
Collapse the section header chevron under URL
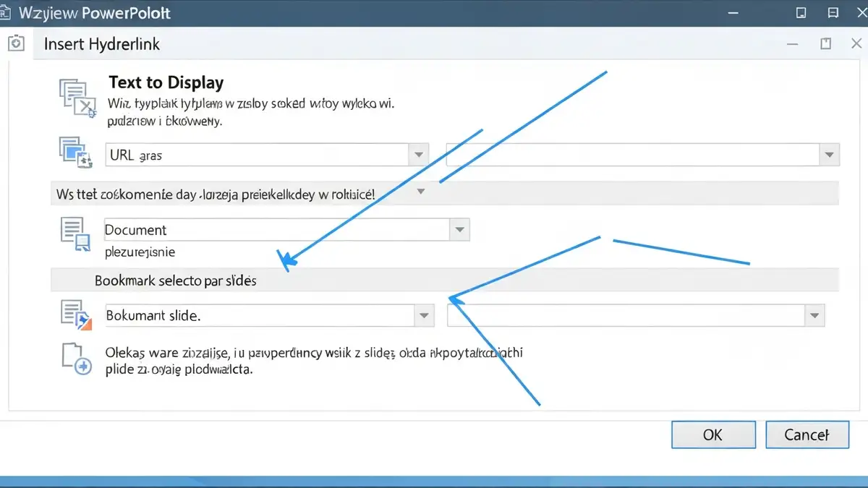pyautogui.click(x=422, y=192)
